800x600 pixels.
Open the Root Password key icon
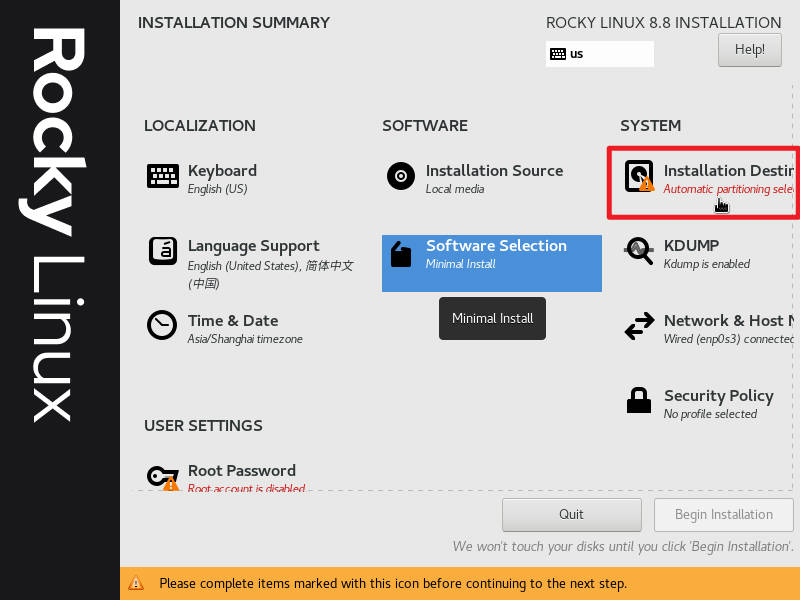163,478
